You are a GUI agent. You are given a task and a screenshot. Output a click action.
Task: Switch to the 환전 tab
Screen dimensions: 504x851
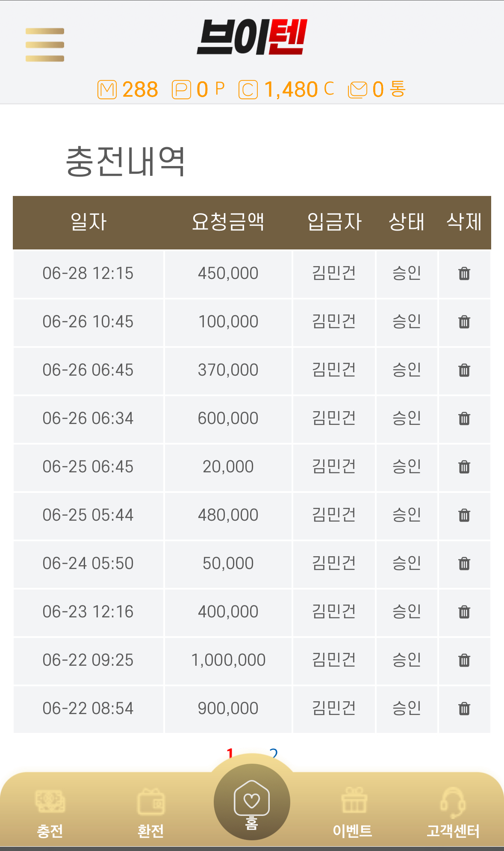tap(150, 813)
